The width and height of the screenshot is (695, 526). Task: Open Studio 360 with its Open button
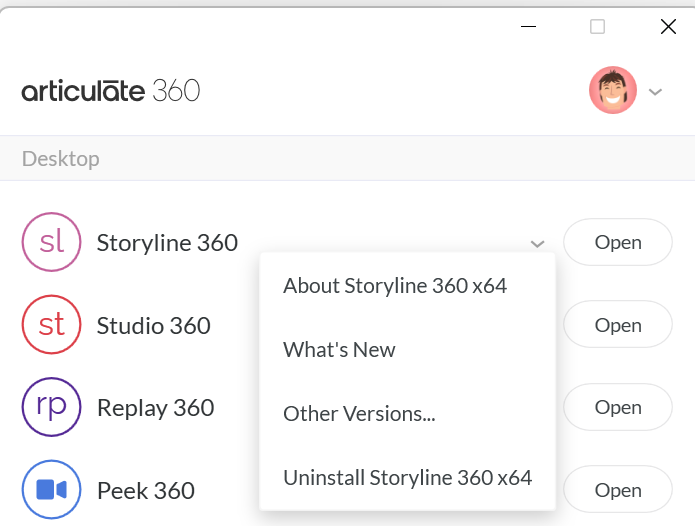click(x=618, y=324)
